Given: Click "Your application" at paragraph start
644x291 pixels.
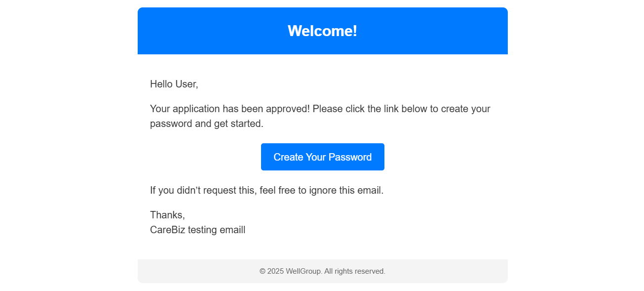Looking at the screenshot, I should point(185,109).
